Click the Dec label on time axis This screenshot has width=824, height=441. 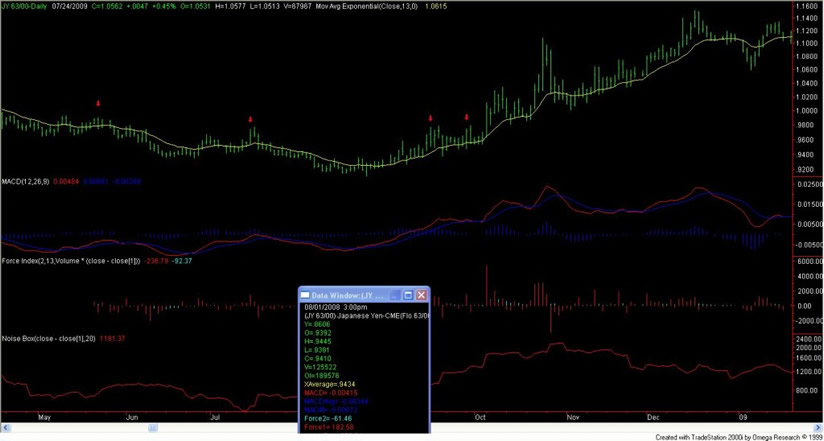coord(653,415)
